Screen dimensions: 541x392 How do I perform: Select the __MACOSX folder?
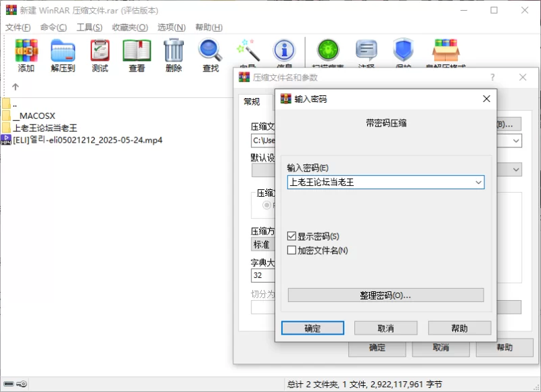click(x=28, y=116)
